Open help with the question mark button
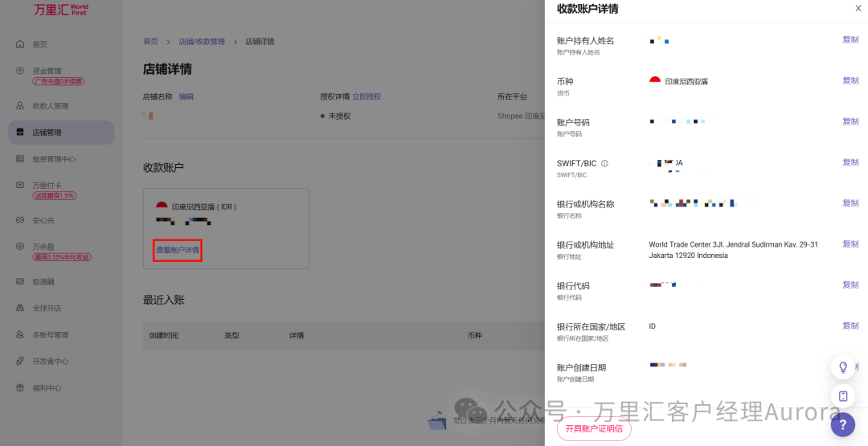The height and width of the screenshot is (446, 868). point(843,424)
